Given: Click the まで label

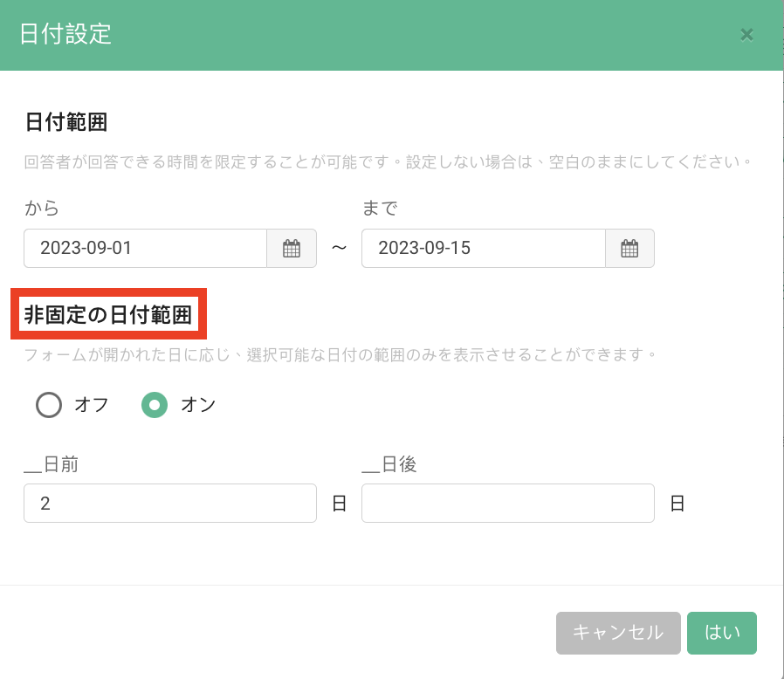Looking at the screenshot, I should click(x=380, y=208).
